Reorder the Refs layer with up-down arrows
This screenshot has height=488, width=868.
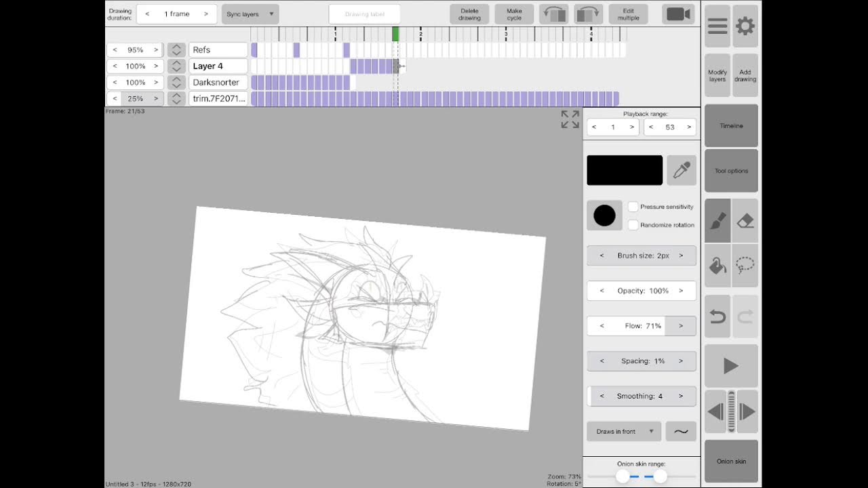[176, 49]
